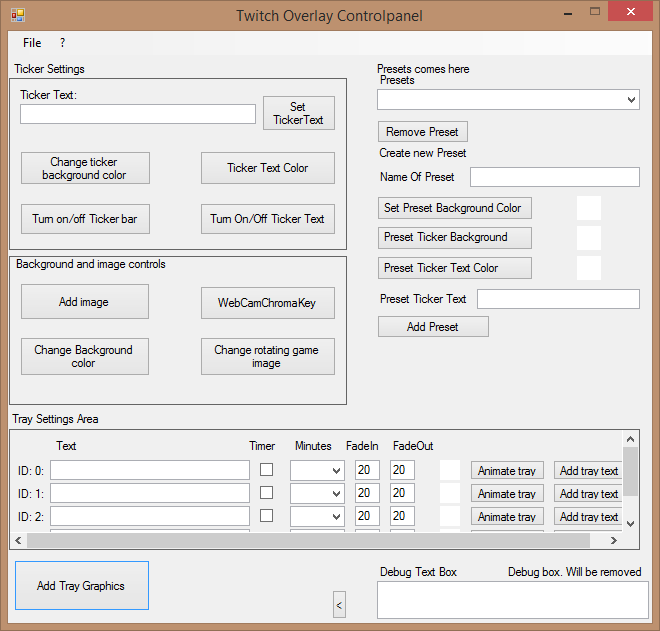660x631 pixels.
Task: Click the Preset Ticker Text Color swatch
Action: click(x=589, y=268)
